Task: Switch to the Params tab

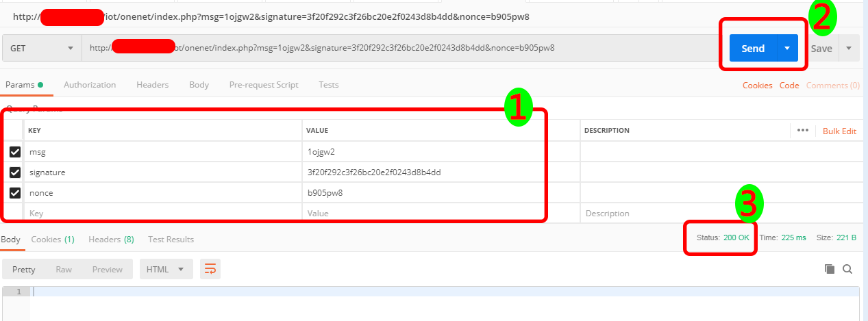Action: (24, 85)
